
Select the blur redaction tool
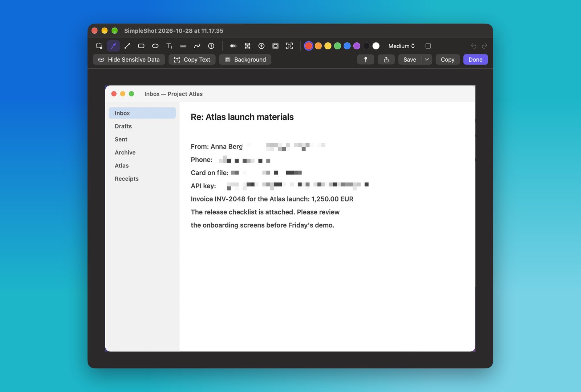tap(233, 46)
